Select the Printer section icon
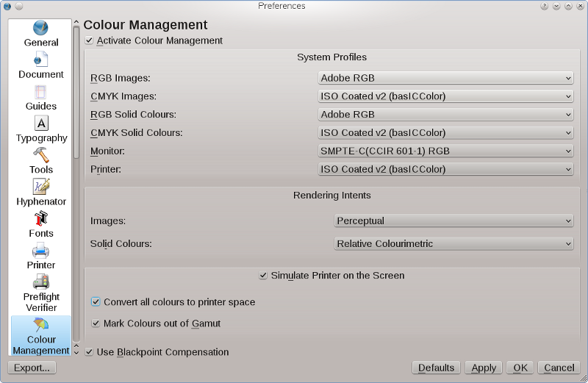Viewport: 588px width, 383px height. point(41,251)
